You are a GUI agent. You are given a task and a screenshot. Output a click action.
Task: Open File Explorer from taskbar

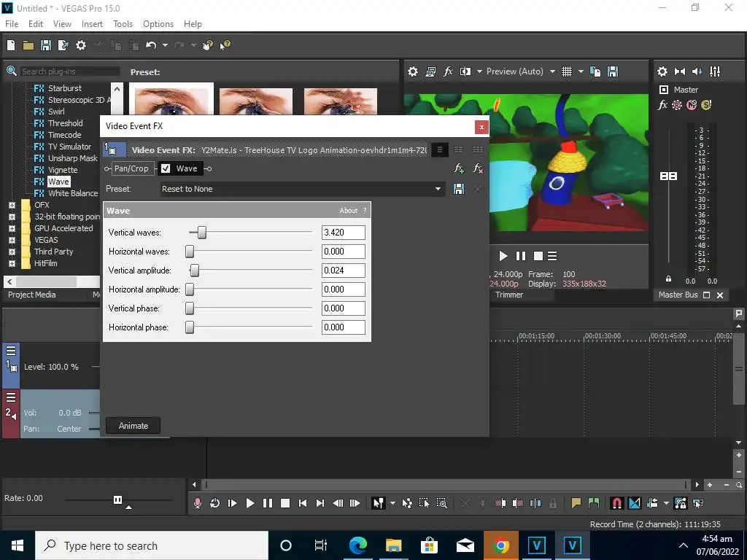click(393, 545)
